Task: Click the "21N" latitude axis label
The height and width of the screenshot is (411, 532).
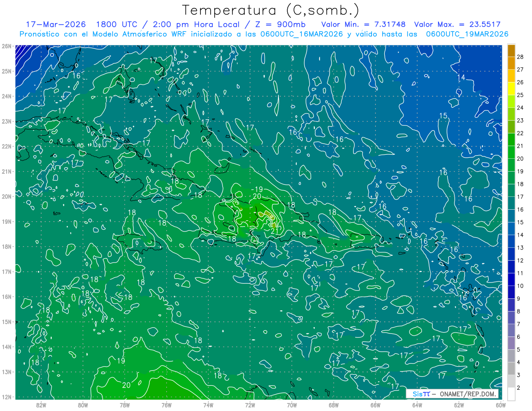Action: pos(6,171)
